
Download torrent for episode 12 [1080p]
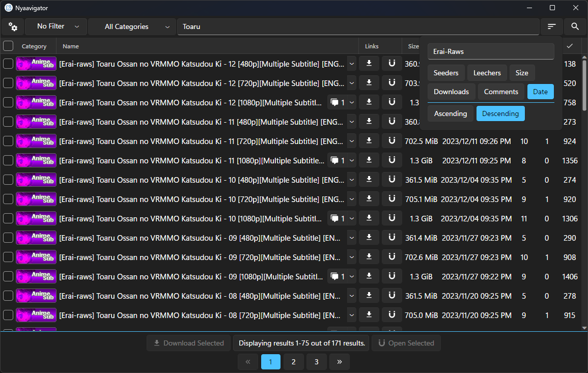tap(369, 102)
